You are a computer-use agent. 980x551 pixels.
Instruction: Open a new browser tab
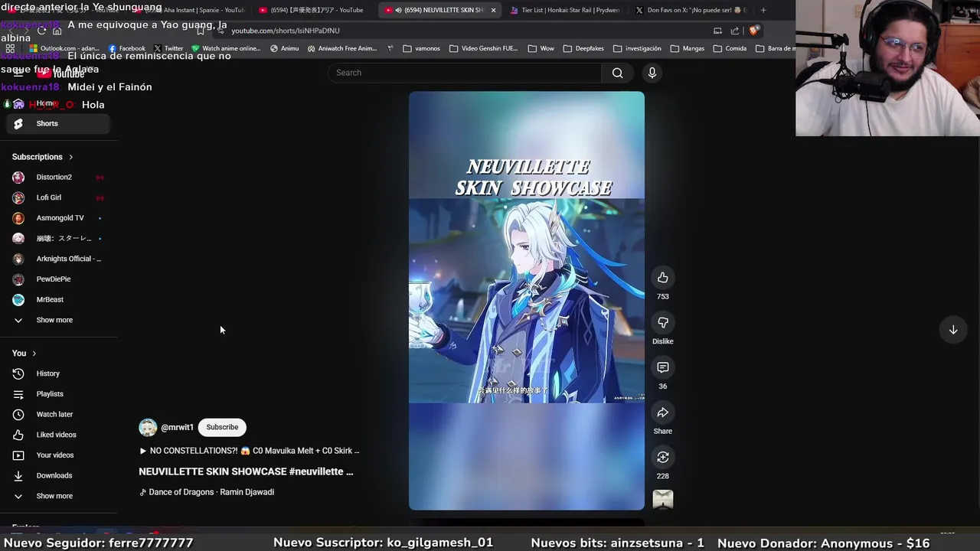coord(763,10)
